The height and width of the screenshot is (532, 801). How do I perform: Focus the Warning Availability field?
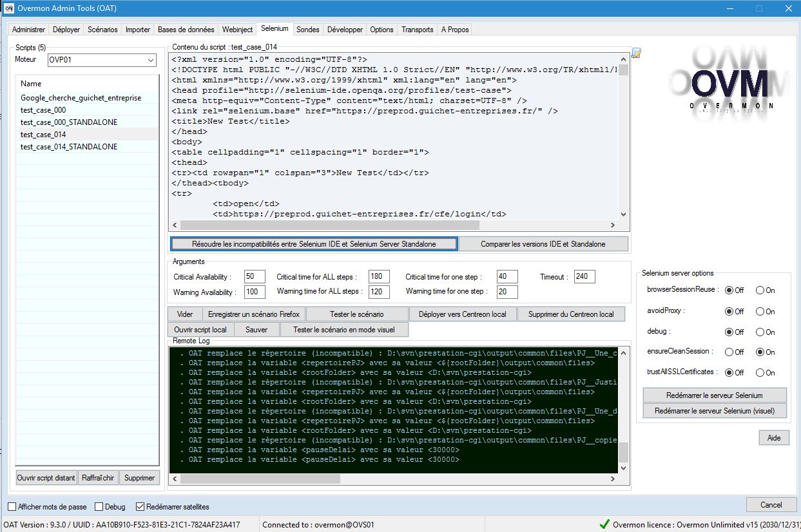[x=255, y=292]
